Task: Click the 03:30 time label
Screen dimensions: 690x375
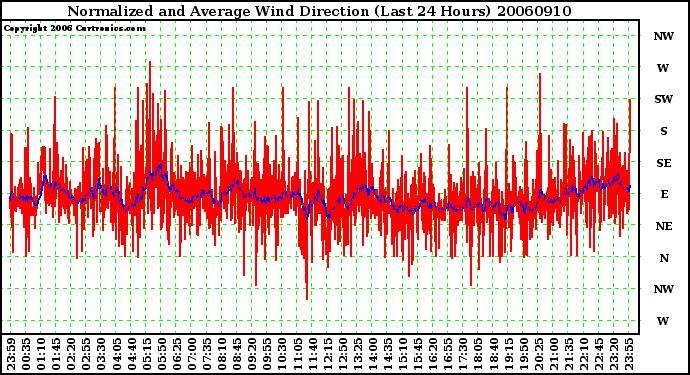Action: pyautogui.click(x=102, y=354)
